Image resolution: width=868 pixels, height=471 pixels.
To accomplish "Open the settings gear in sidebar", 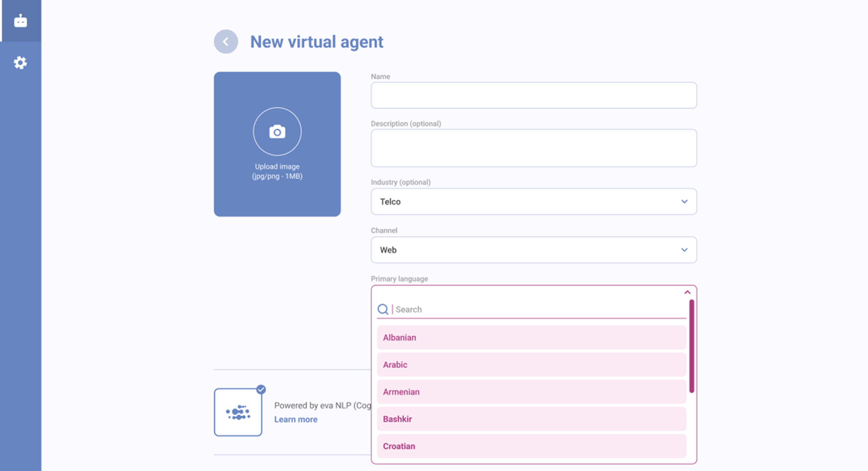I will click(20, 63).
